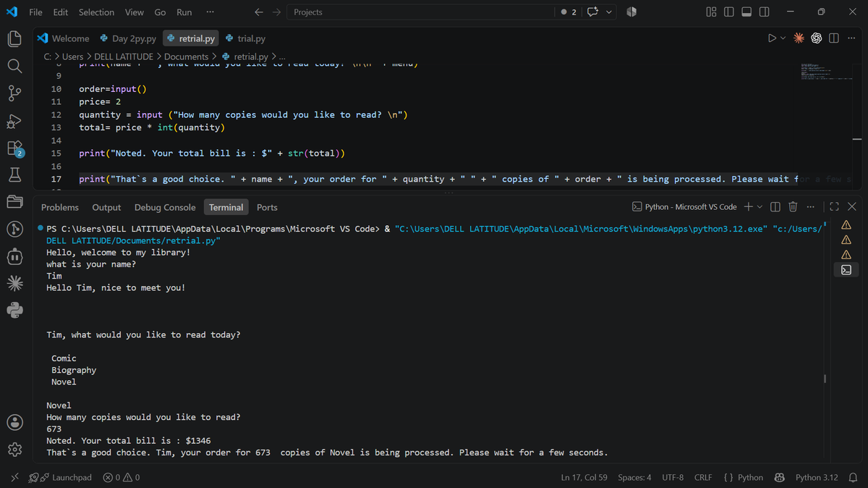Viewport: 868px width, 488px height.
Task: Open terminal panel More Actions ellipsis
Action: [x=810, y=207]
